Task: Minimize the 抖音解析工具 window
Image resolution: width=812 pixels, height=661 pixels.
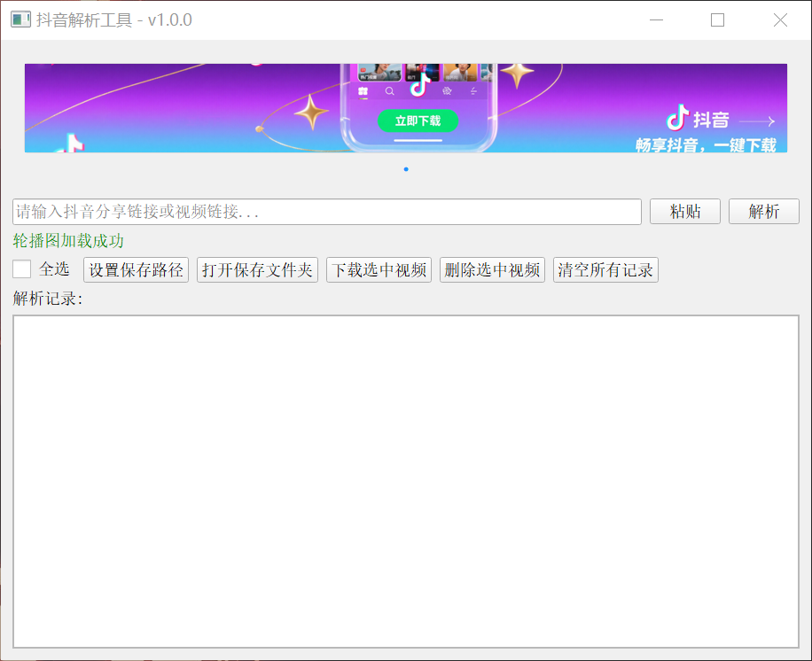Action: (656, 20)
